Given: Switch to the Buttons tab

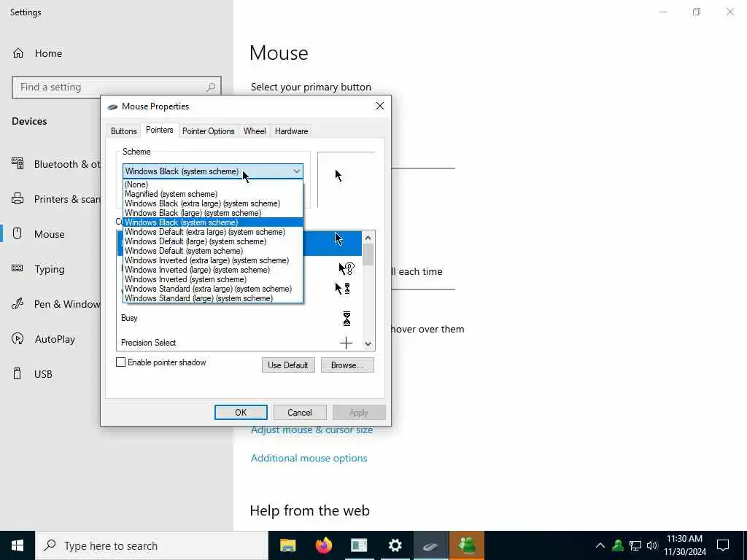Looking at the screenshot, I should tap(124, 131).
